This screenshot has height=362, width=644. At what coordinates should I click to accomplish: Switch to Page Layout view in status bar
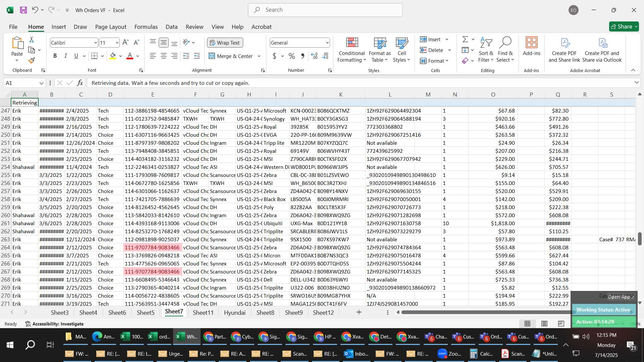[x=544, y=323]
